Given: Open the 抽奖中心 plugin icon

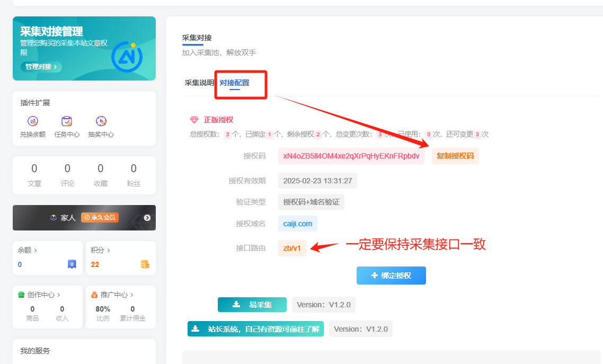Looking at the screenshot, I should [x=100, y=122].
